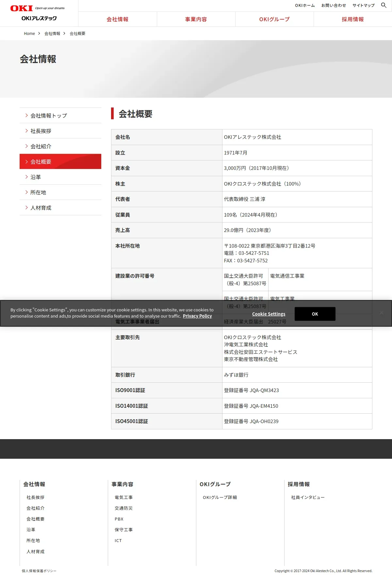Open the Privacy Policy link
The image size is (392, 578).
[x=197, y=316]
